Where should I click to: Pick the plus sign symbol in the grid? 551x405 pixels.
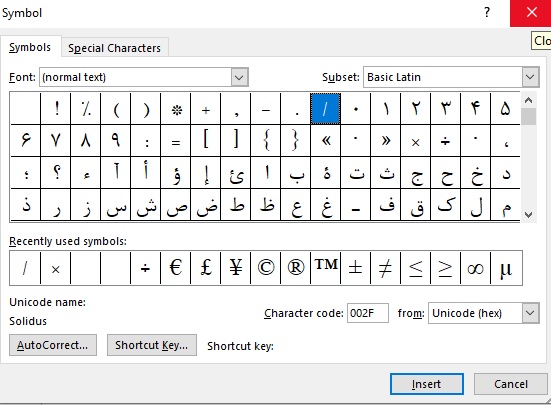point(205,109)
